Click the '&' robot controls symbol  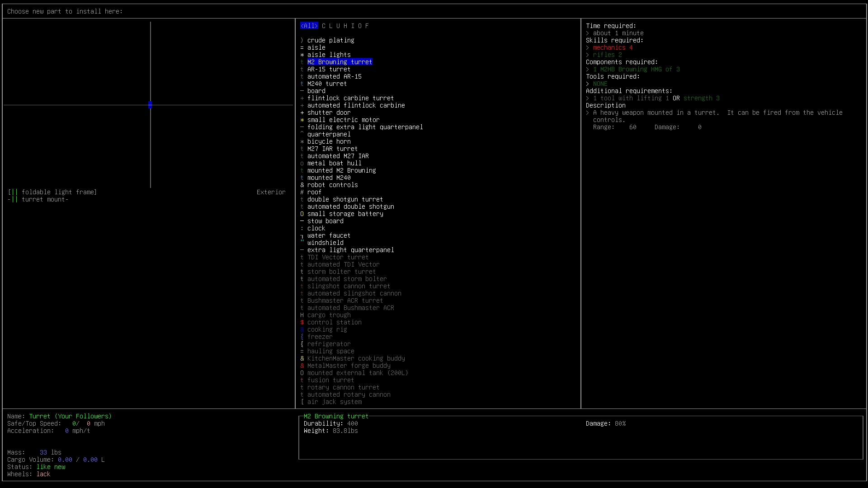click(x=302, y=185)
